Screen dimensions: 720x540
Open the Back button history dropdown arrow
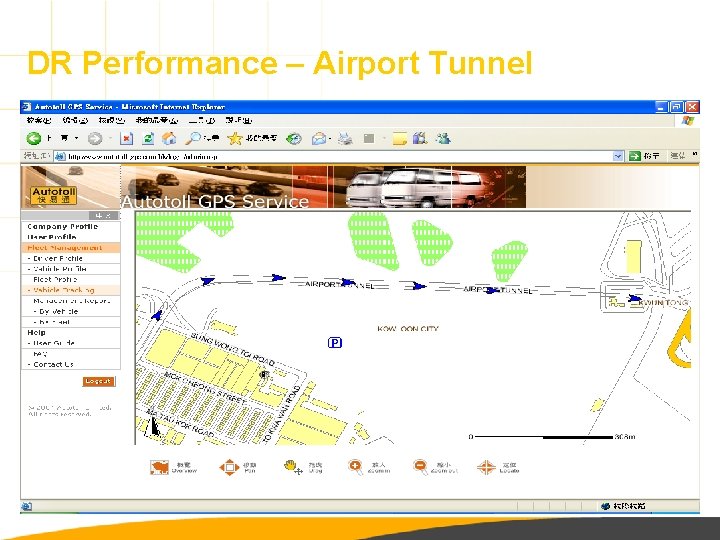point(76,138)
